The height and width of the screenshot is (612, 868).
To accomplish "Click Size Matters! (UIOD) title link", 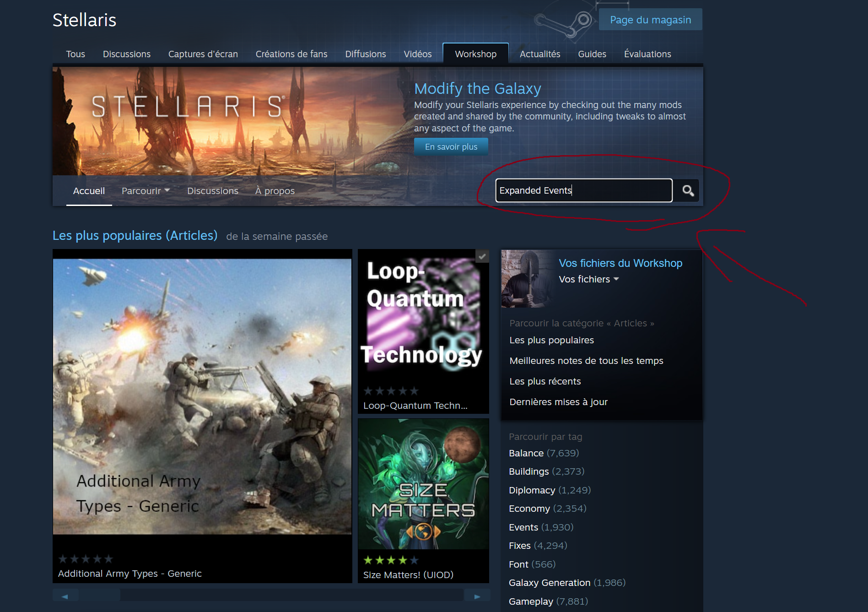I will tap(408, 575).
